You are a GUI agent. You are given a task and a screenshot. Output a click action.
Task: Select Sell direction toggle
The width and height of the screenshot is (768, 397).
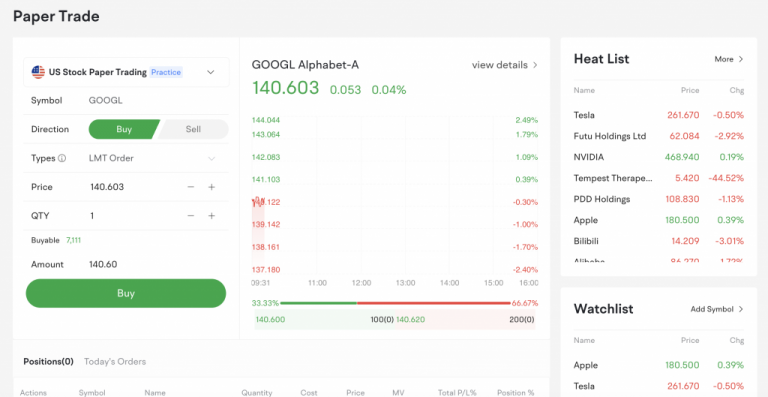(x=193, y=129)
